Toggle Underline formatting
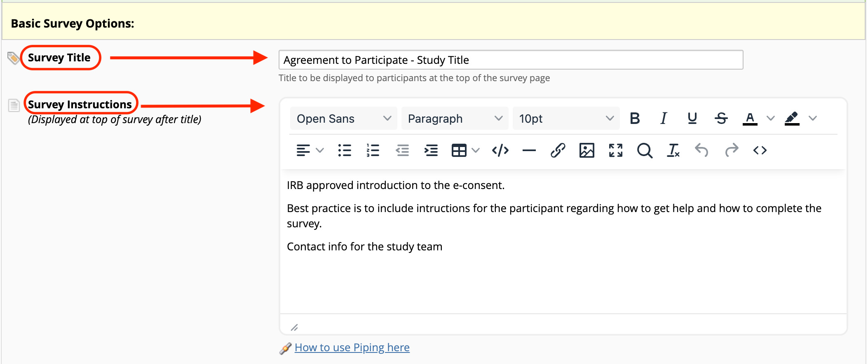This screenshot has width=868, height=364. (x=692, y=119)
